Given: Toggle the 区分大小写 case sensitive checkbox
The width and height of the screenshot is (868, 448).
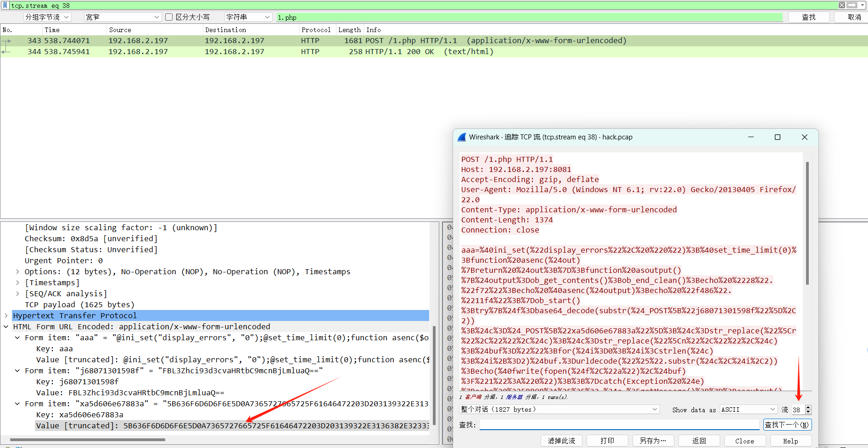Looking at the screenshot, I should 169,17.
